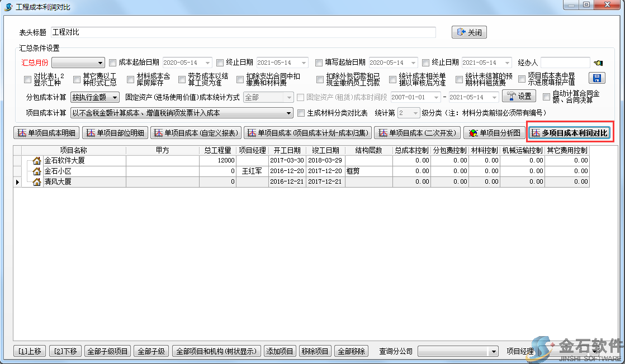Open 单项目成本明细 report button
The height and width of the screenshot is (364, 625).
[46, 133]
